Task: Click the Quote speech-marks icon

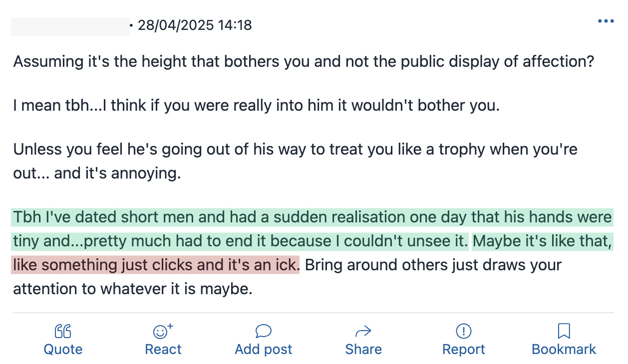Action: [x=63, y=331]
